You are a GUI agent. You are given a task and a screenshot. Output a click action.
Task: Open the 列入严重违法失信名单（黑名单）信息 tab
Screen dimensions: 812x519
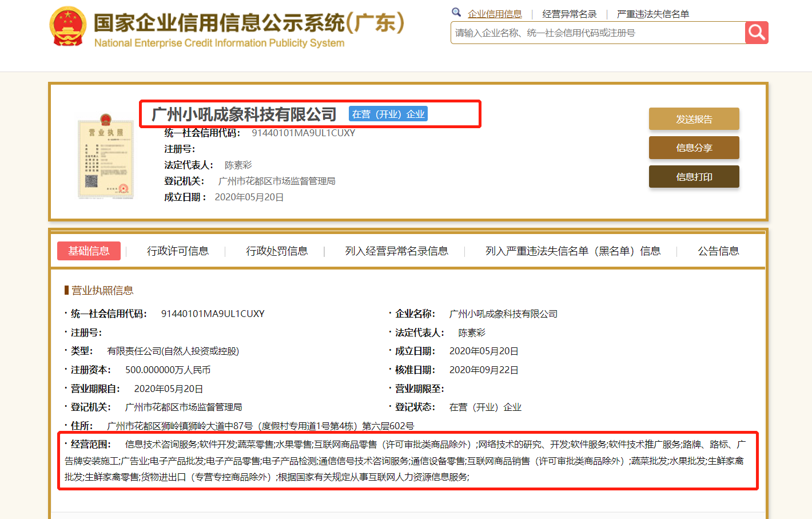[x=572, y=251]
